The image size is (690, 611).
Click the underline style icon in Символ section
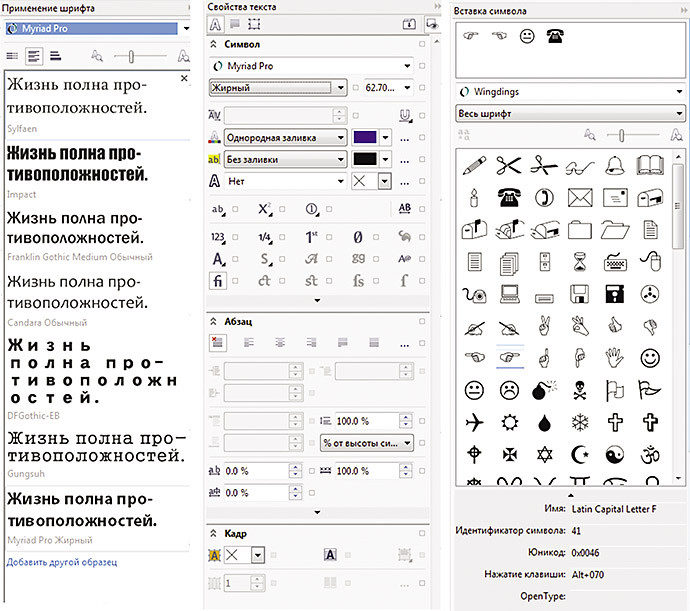pyautogui.click(x=405, y=115)
